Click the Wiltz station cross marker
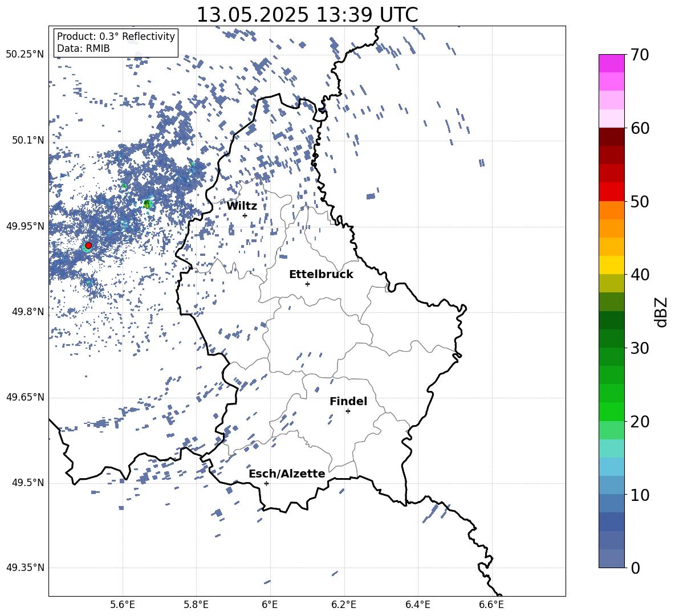675x616 pixels. 245,215
